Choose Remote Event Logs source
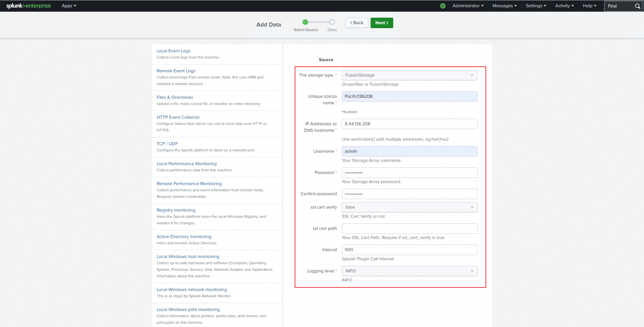Viewport: 644px width, 327px height. point(176,71)
